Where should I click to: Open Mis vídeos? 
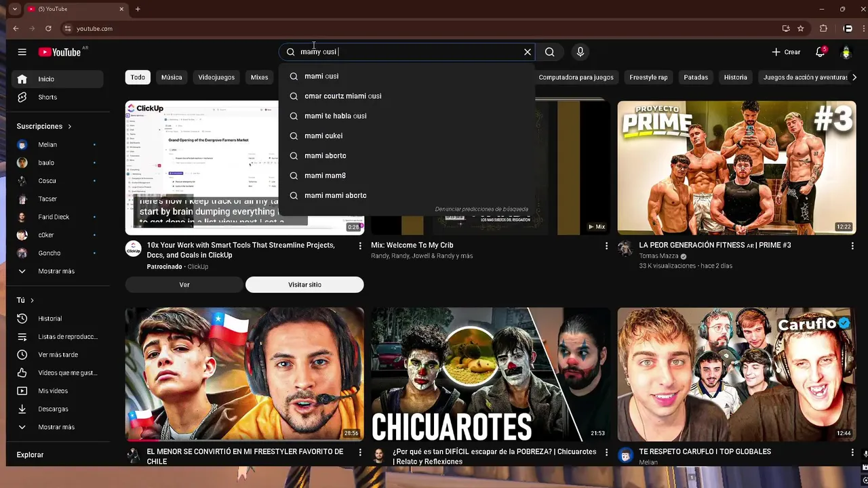tap(59, 391)
